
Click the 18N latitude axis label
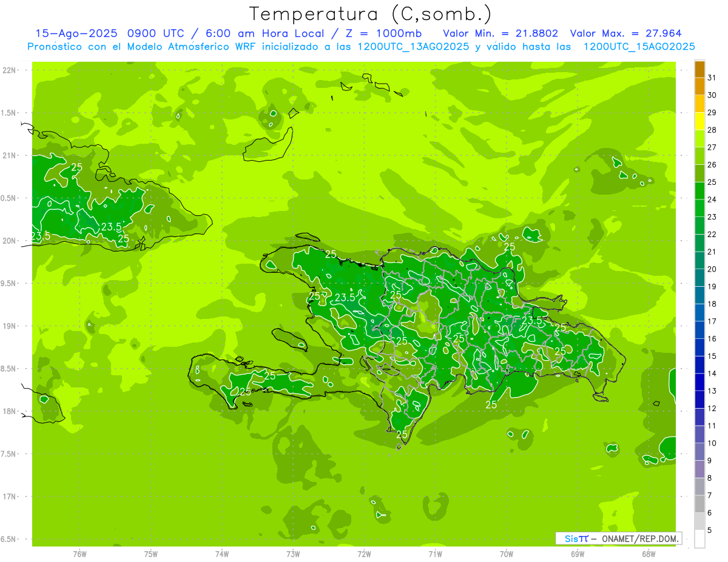pyautogui.click(x=8, y=411)
